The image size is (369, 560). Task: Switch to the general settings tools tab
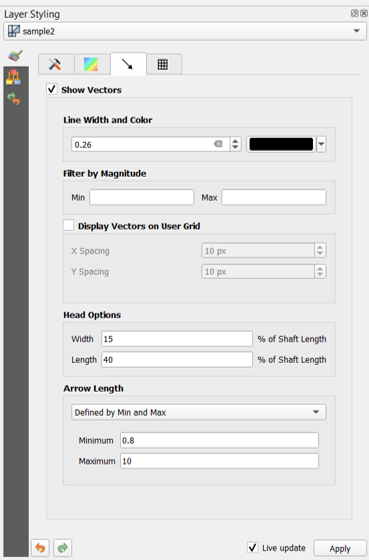(x=56, y=64)
